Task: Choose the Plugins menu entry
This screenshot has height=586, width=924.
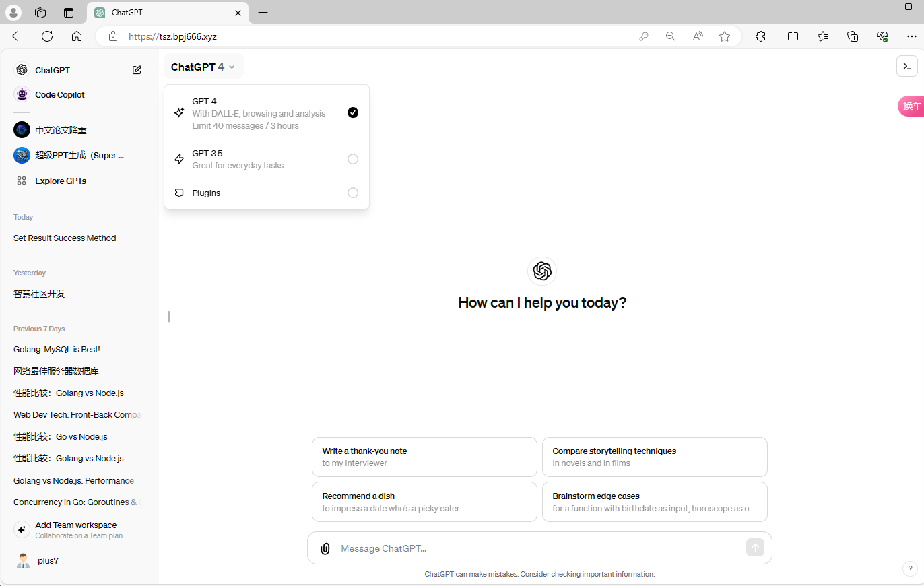Action: tap(267, 193)
